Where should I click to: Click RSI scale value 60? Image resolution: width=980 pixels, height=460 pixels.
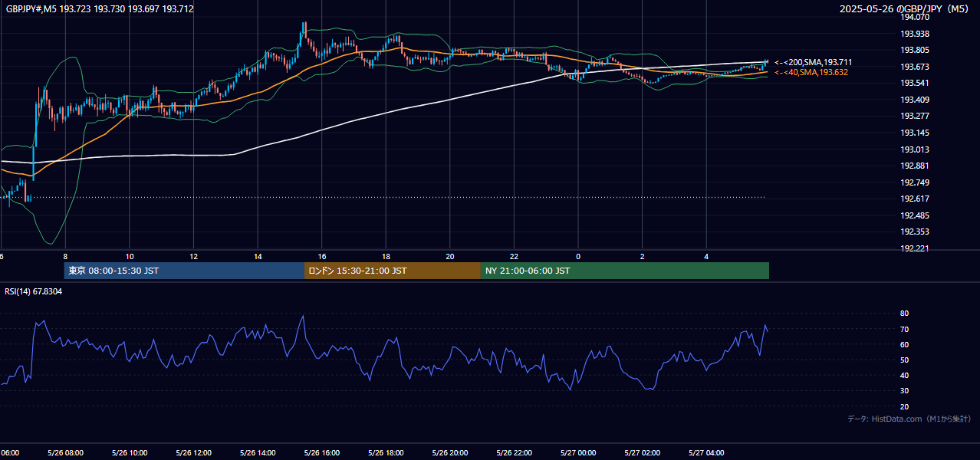tap(905, 345)
